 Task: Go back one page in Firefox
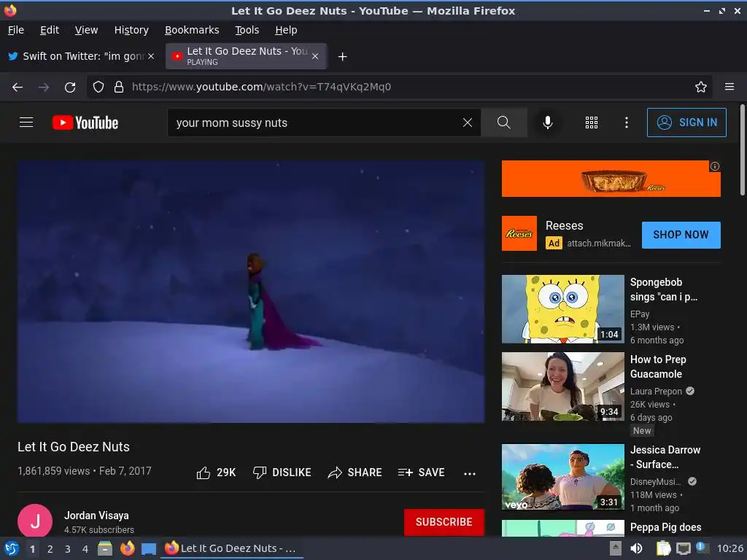click(18, 87)
